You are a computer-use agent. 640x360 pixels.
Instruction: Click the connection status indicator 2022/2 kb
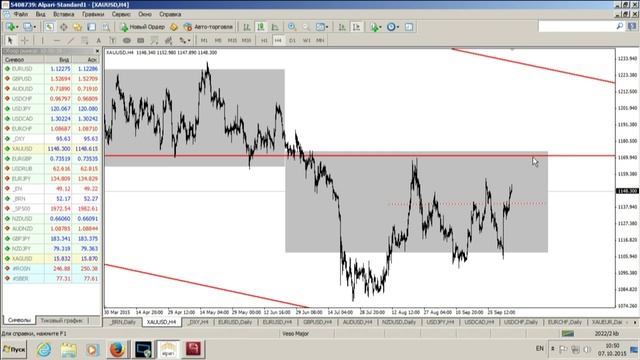[x=607, y=334]
